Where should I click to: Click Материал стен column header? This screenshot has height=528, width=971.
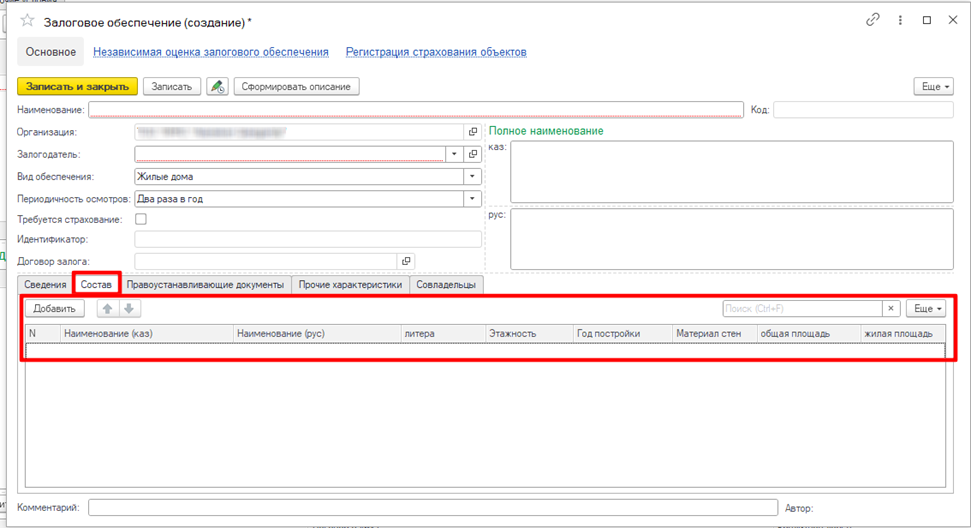click(x=715, y=334)
